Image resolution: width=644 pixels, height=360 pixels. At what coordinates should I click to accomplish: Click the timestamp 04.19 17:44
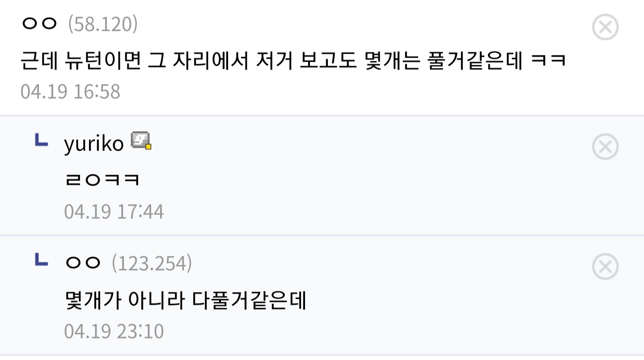click(114, 212)
